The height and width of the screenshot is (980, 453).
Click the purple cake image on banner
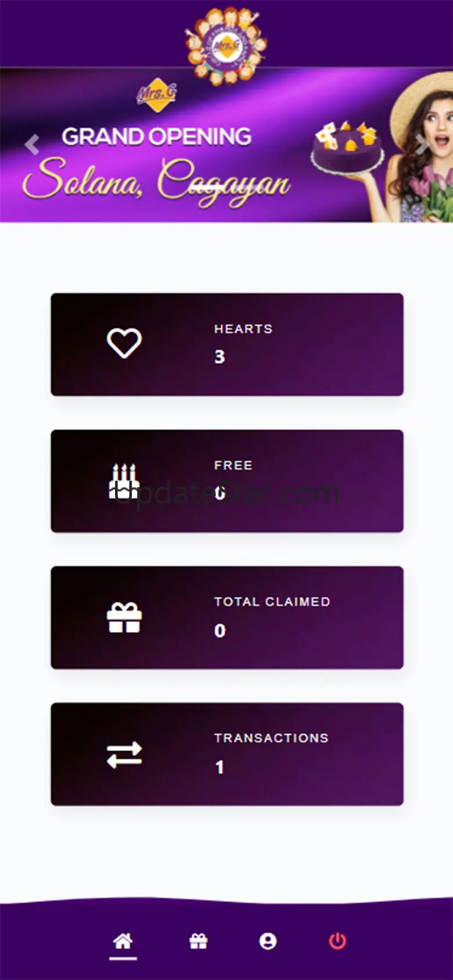coord(347,149)
